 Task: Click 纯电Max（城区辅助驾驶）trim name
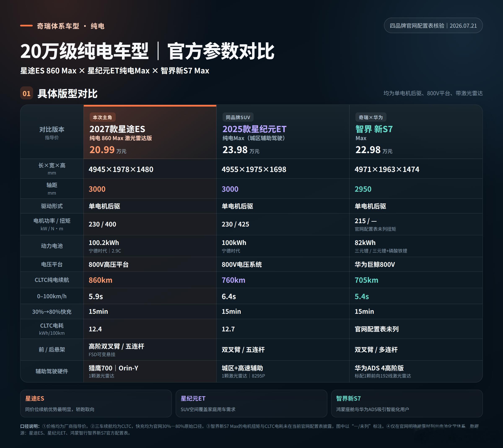(x=254, y=138)
